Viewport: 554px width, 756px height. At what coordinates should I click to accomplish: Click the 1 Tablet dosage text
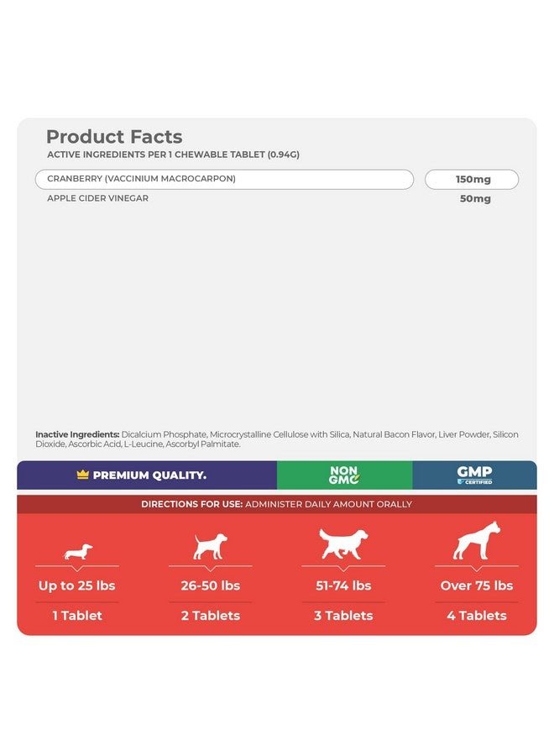[77, 616]
